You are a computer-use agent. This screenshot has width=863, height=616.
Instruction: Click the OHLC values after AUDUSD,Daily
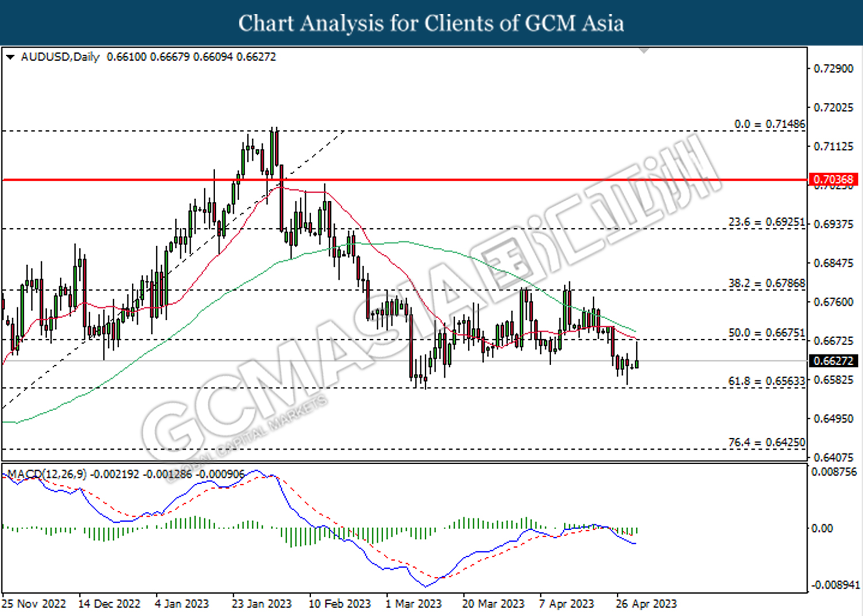[192, 57]
